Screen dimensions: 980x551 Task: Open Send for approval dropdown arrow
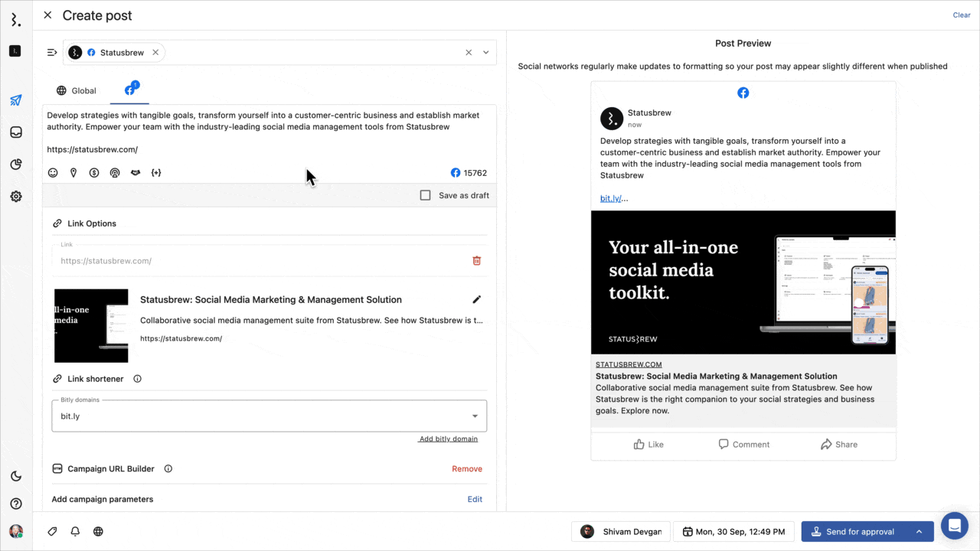[x=919, y=532]
